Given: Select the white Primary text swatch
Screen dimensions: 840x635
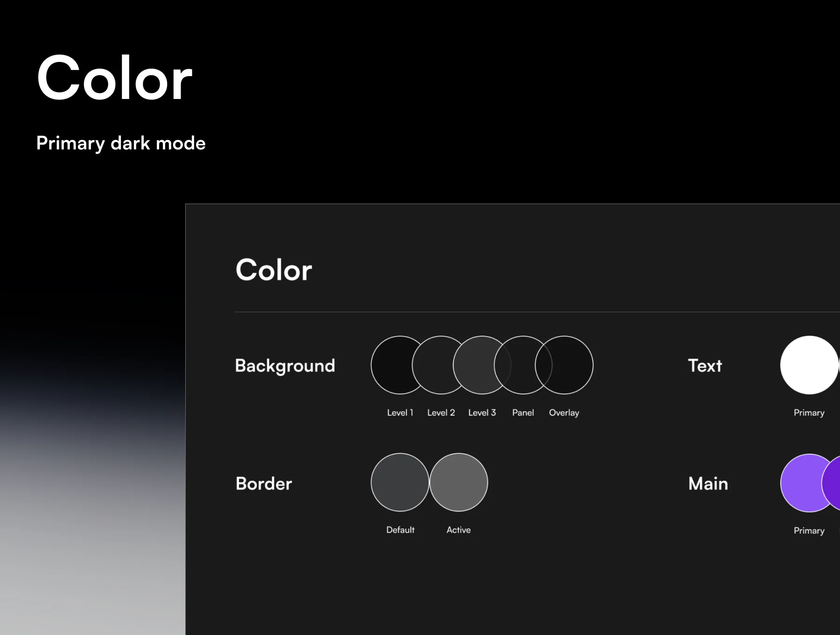Looking at the screenshot, I should click(810, 365).
